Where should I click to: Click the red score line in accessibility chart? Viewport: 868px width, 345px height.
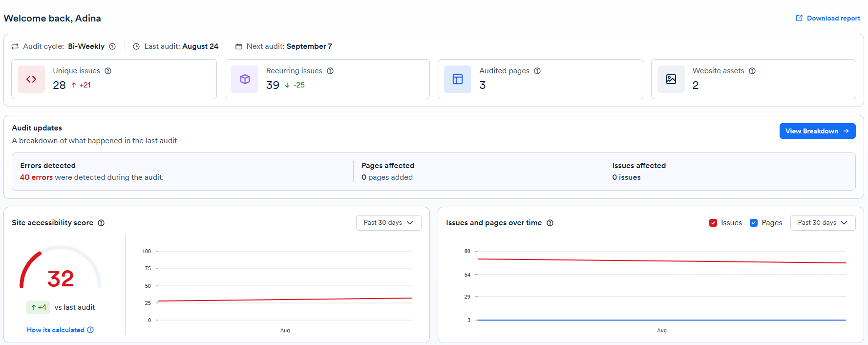[285, 300]
